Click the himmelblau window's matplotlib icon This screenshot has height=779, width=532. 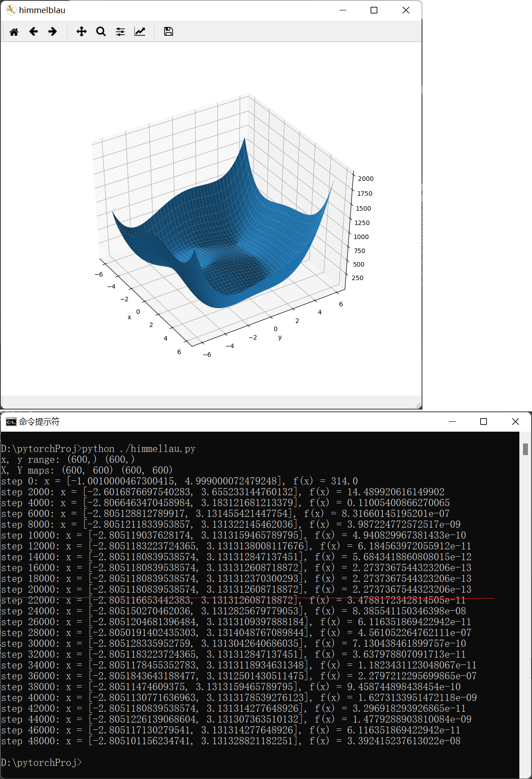tap(11, 10)
